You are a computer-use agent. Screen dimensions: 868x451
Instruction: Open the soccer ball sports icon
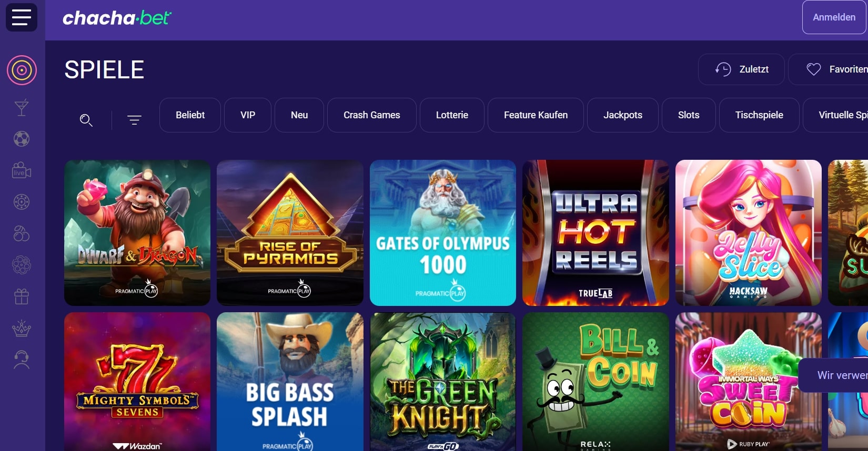tap(22, 139)
